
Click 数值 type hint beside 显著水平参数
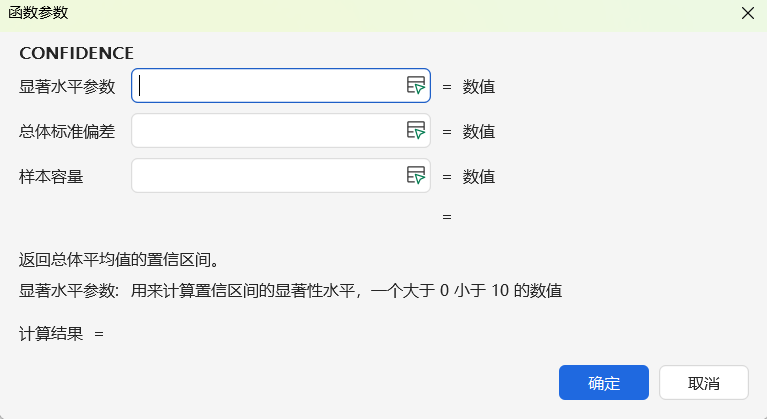(479, 86)
